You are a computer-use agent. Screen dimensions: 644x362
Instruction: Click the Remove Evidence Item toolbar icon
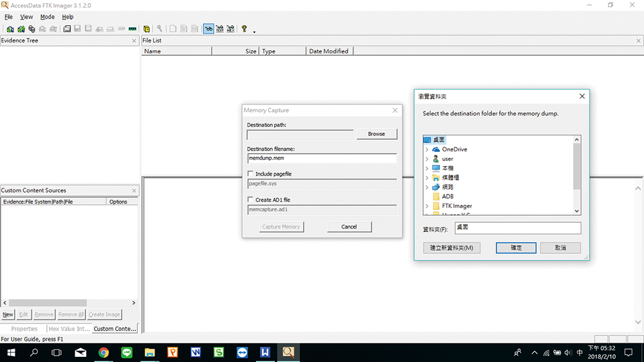coord(43,29)
